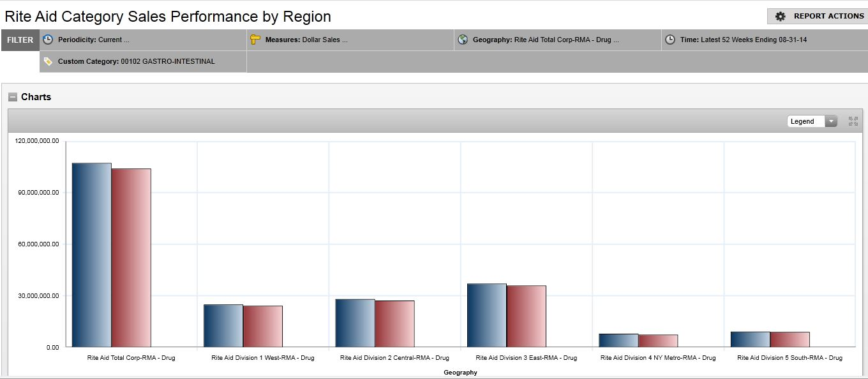Click the Custom Category tag icon

point(48,61)
